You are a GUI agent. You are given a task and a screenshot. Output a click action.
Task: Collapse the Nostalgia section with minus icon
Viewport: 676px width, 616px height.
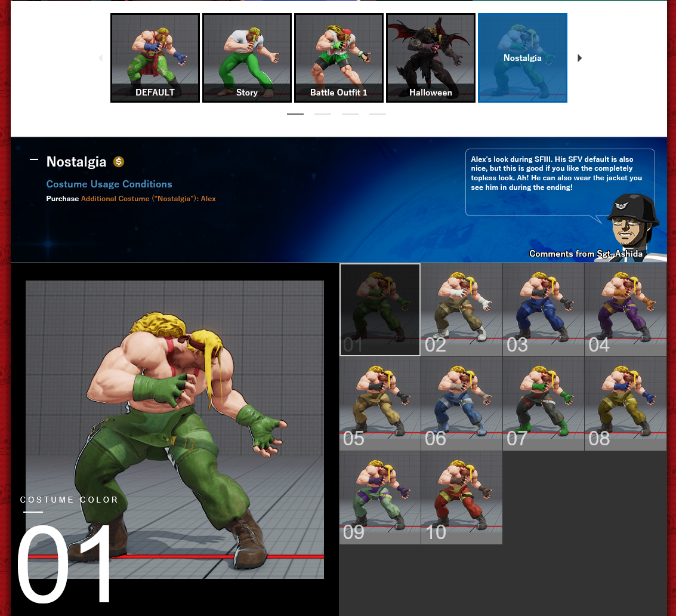(x=33, y=159)
